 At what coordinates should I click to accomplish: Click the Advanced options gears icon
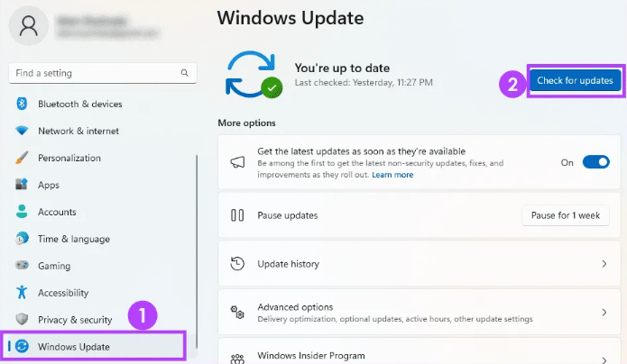pyautogui.click(x=237, y=312)
